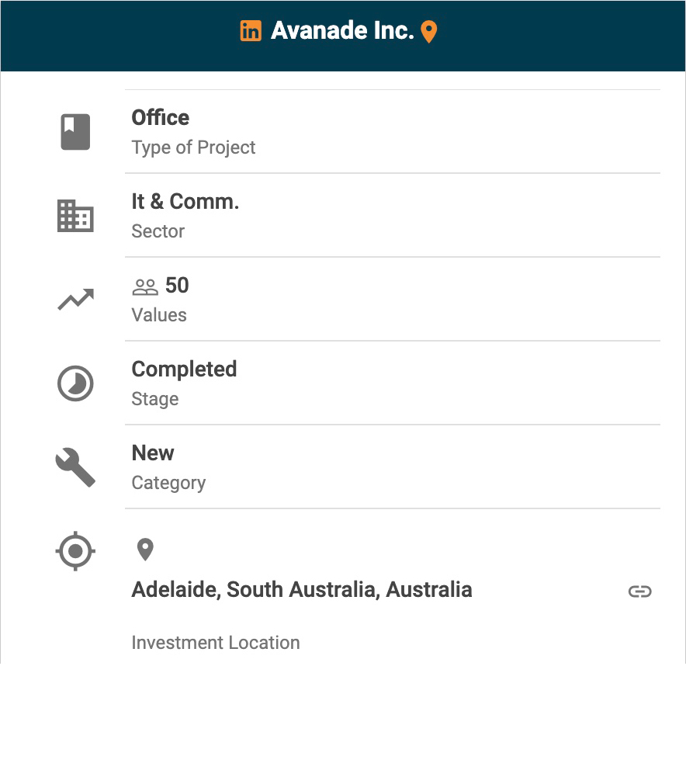Click the number 50 in Values row
This screenshot has height=784, width=686.
177,286
